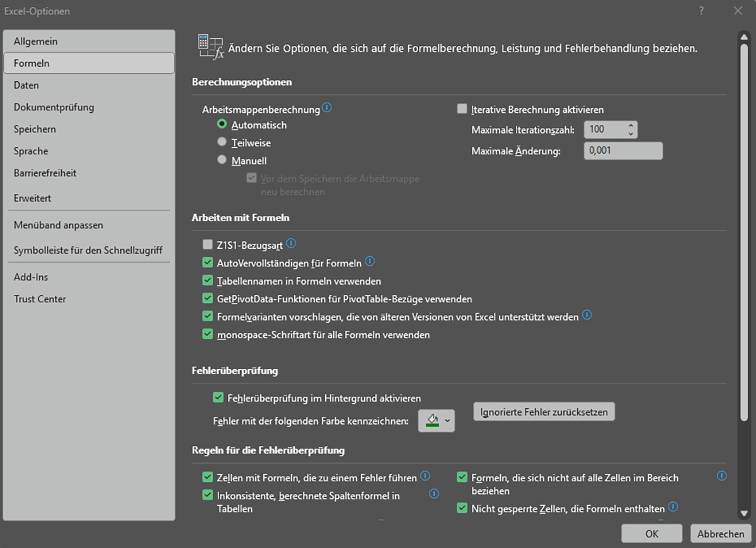Click the green error color swatch
This screenshot has height=548, width=756.
click(x=432, y=420)
